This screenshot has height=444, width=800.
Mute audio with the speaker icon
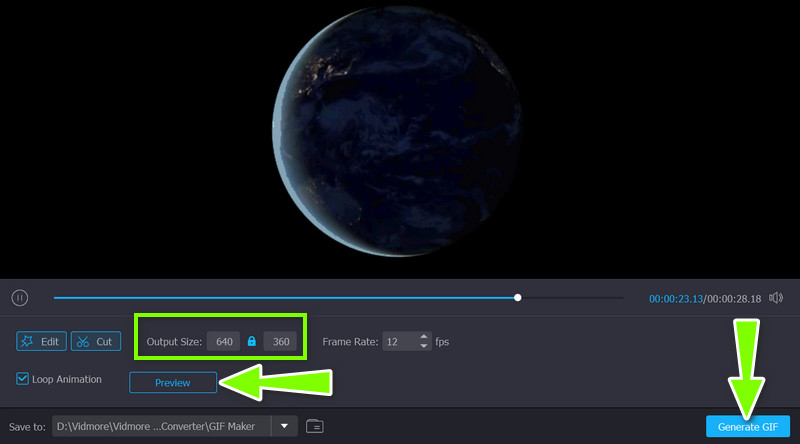coord(776,298)
